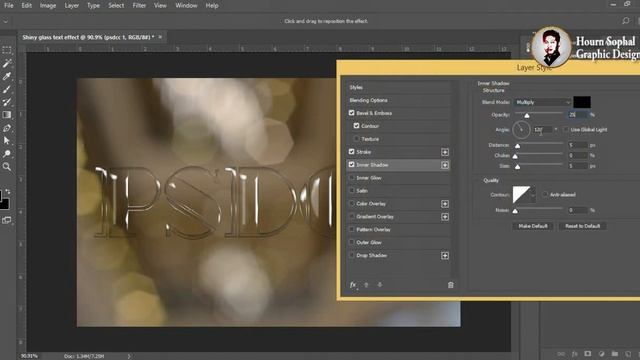The height and width of the screenshot is (360, 640).
Task: Add another Stroke effect with plus icon
Action: pos(445,152)
